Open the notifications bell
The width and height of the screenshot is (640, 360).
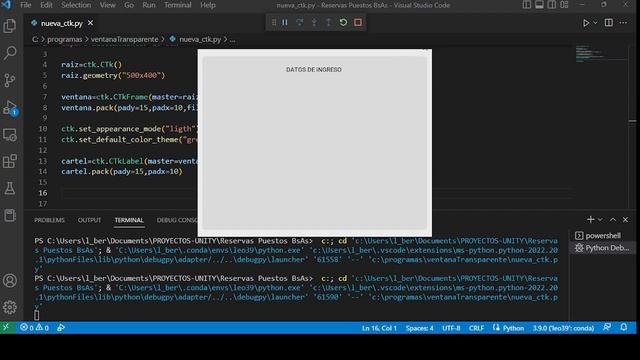tap(624, 327)
